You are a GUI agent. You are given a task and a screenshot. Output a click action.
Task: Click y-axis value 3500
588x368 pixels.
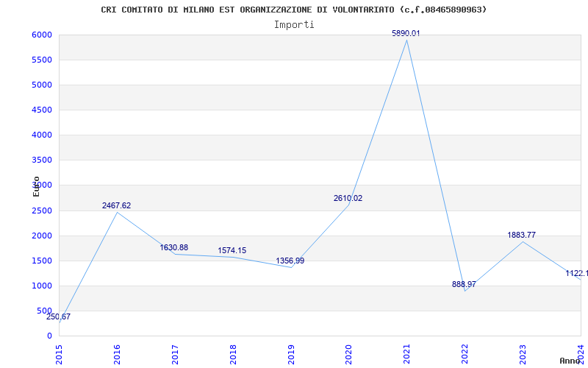(42, 160)
